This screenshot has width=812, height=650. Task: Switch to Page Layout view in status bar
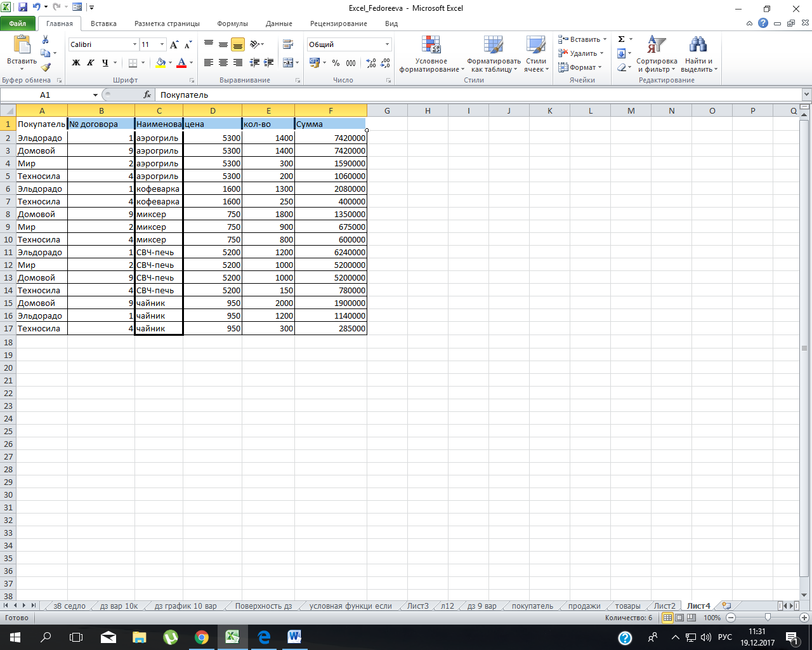coord(679,618)
